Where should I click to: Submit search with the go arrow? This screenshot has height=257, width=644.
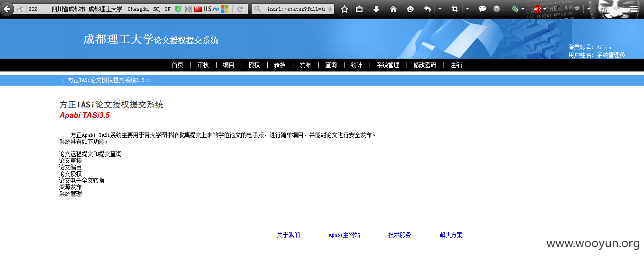(x=330, y=9)
